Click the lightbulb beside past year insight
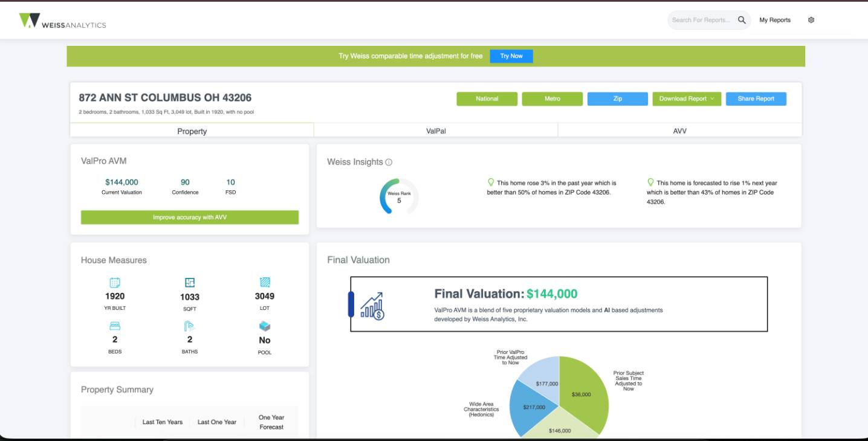Viewport: 868px width, 441px height. pyautogui.click(x=491, y=182)
